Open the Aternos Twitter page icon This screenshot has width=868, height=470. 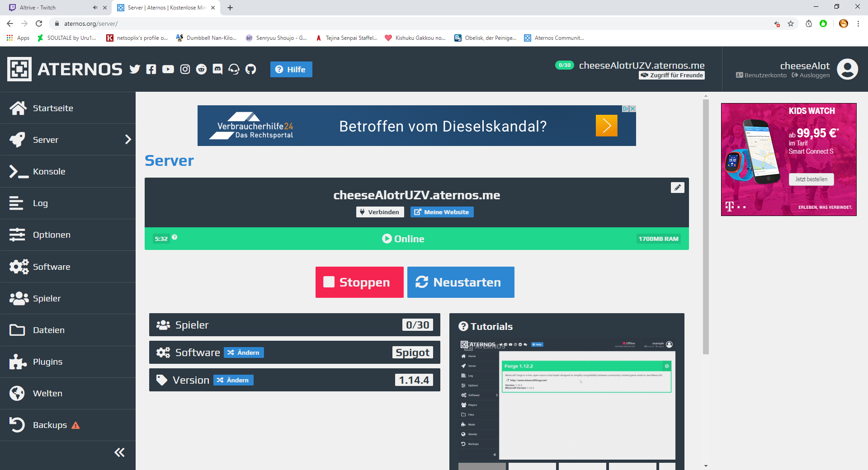coord(135,69)
